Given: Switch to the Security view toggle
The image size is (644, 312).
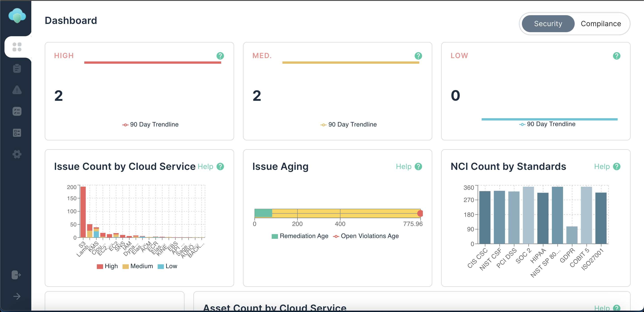Looking at the screenshot, I should (x=548, y=23).
